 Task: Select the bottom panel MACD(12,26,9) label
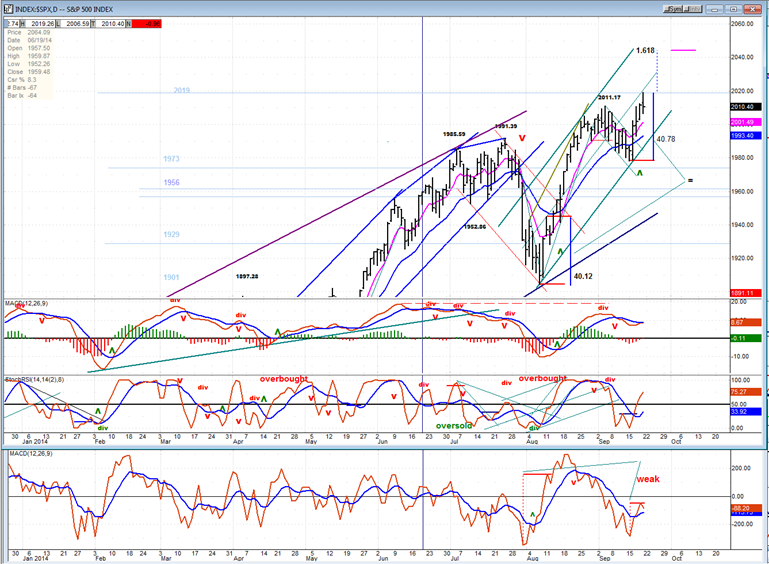pos(31,454)
